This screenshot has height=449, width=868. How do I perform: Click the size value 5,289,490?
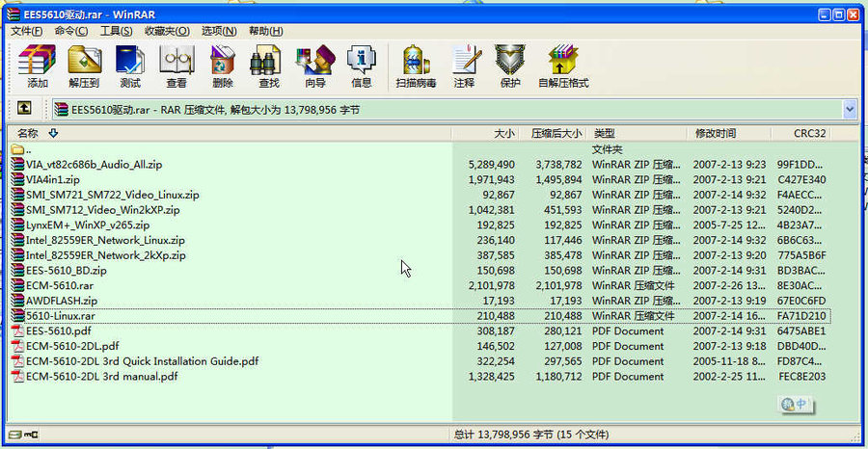pos(492,165)
